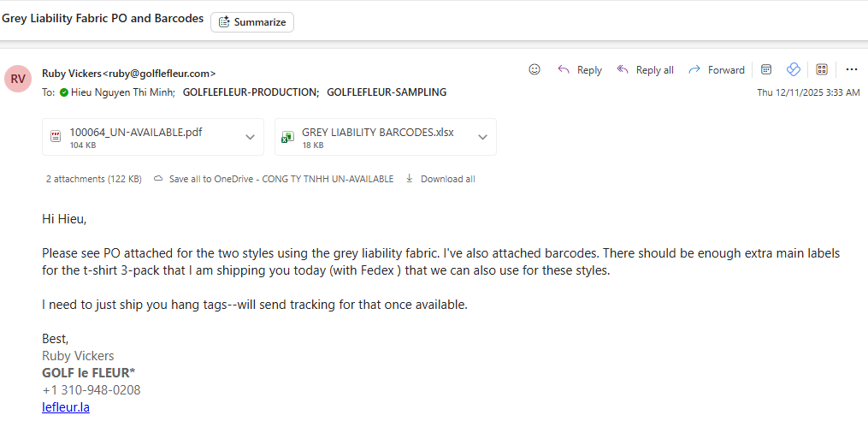The height and width of the screenshot is (427, 868).
Task: Click Reply all button
Action: pos(645,70)
